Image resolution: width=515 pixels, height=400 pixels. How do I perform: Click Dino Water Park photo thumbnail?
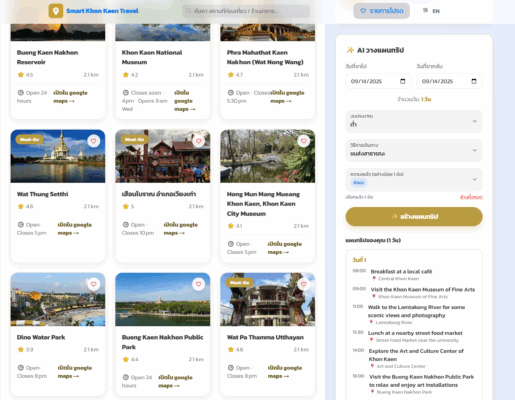pyautogui.click(x=58, y=299)
